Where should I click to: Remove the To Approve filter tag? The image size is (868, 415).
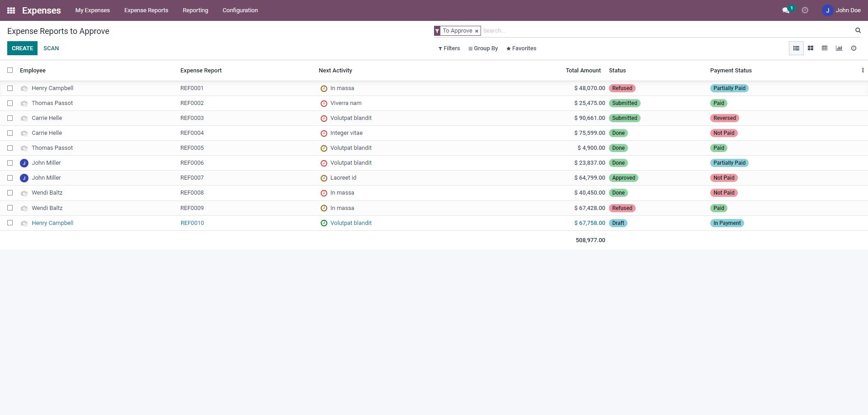click(476, 31)
